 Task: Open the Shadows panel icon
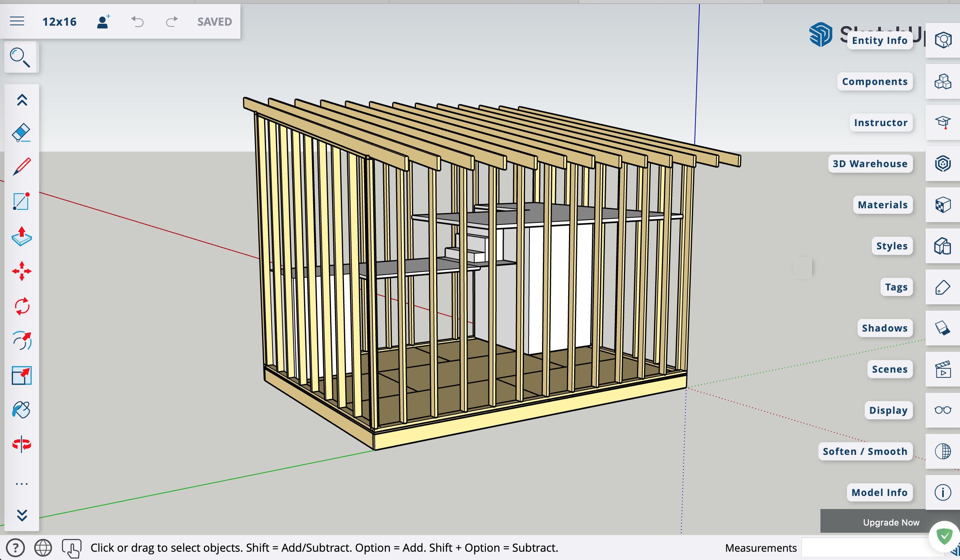[x=943, y=328]
